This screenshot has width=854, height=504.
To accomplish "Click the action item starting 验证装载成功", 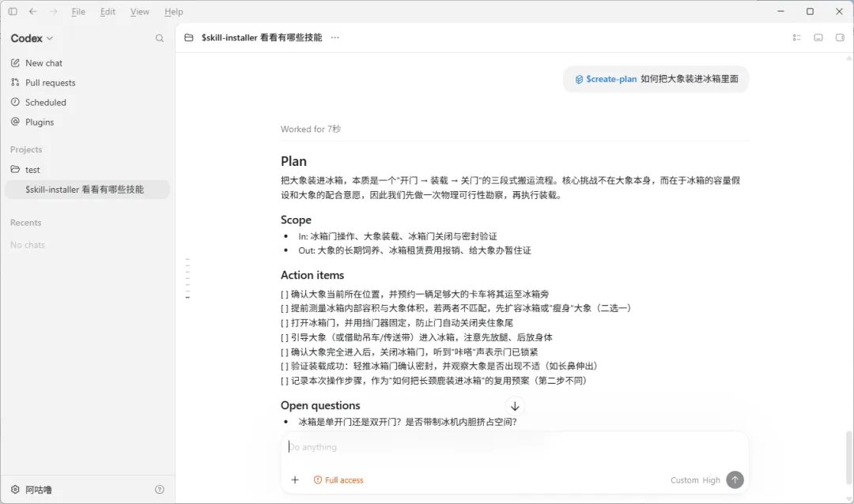I will point(440,366).
